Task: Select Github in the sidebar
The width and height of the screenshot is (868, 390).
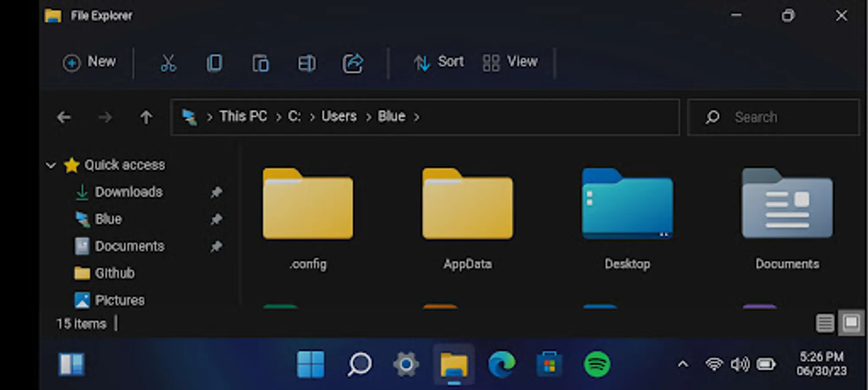Action: [x=114, y=273]
